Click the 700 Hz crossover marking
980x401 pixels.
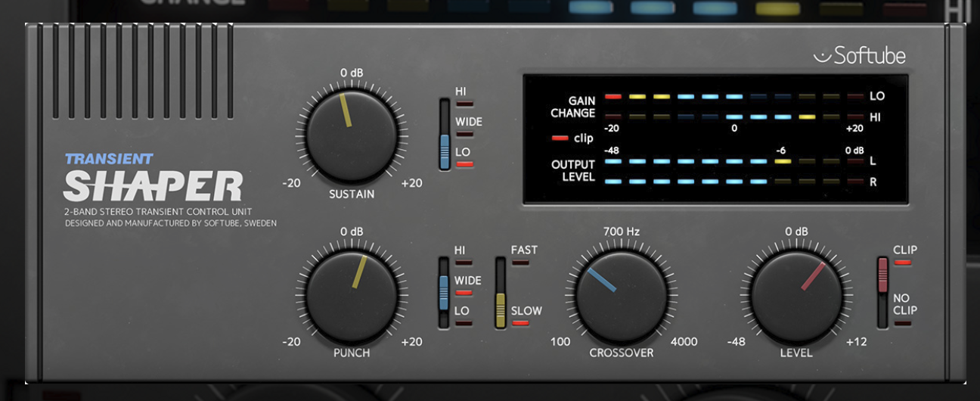(x=622, y=232)
